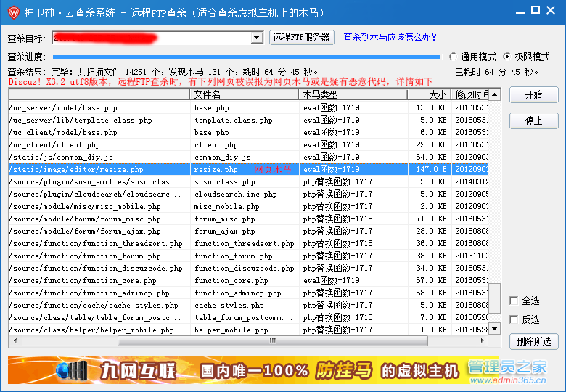The width and height of the screenshot is (566, 392).
Task: Open the scan target dropdown arrow
Action: (x=256, y=38)
